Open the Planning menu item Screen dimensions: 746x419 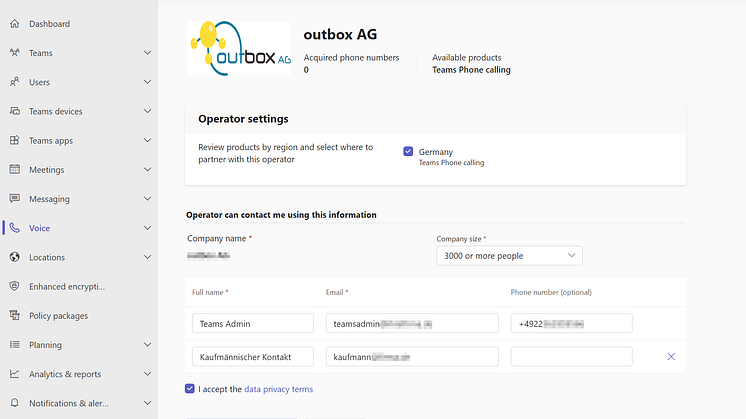click(x=45, y=345)
